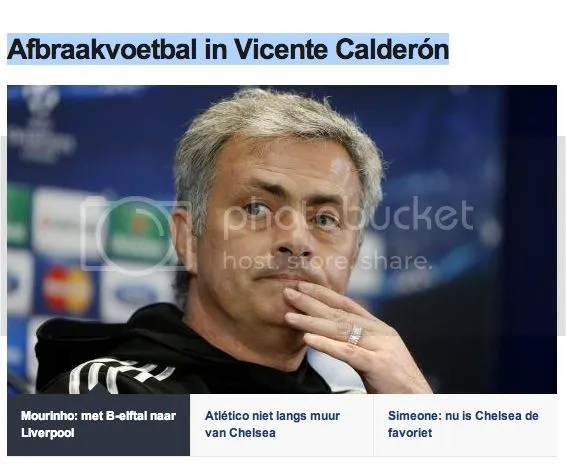This screenshot has width=566, height=472.
Task: Click the word 'Afbraakvoetbal' in the headline
Action: tap(102, 49)
